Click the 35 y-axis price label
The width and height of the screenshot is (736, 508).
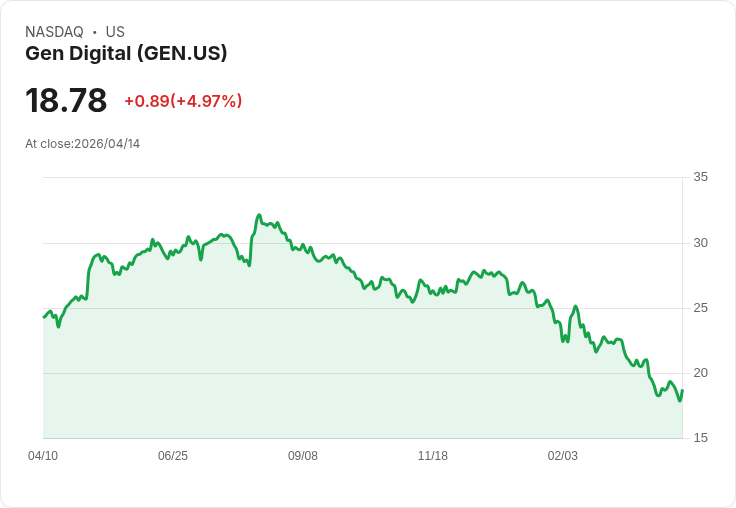point(701,177)
